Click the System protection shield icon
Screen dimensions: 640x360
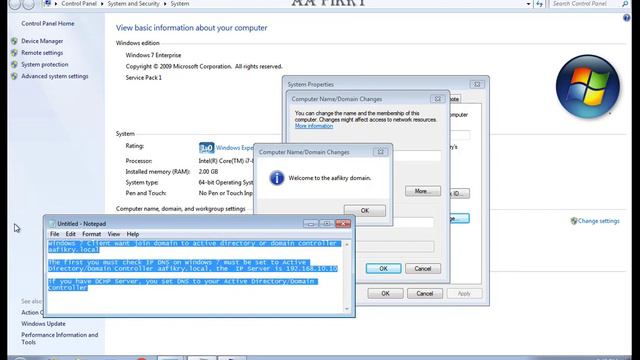click(14, 64)
